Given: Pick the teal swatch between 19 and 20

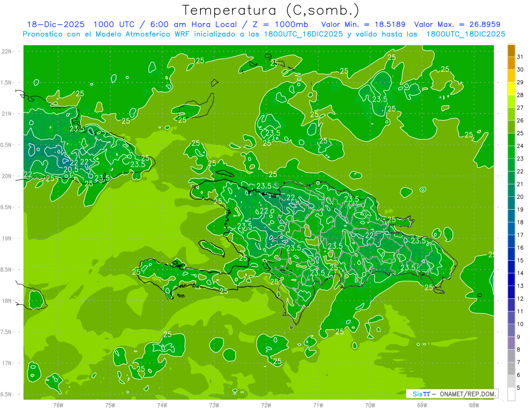Looking at the screenshot, I should point(511,203).
